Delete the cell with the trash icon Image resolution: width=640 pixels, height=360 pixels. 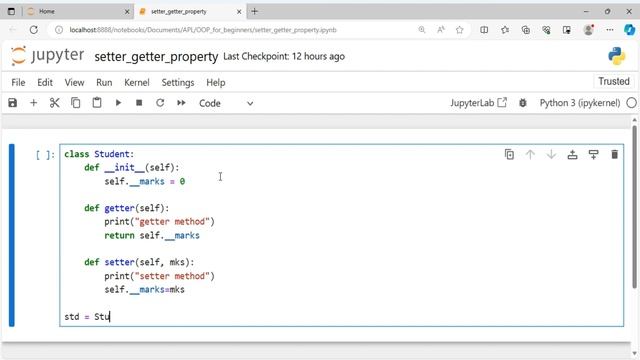point(614,154)
